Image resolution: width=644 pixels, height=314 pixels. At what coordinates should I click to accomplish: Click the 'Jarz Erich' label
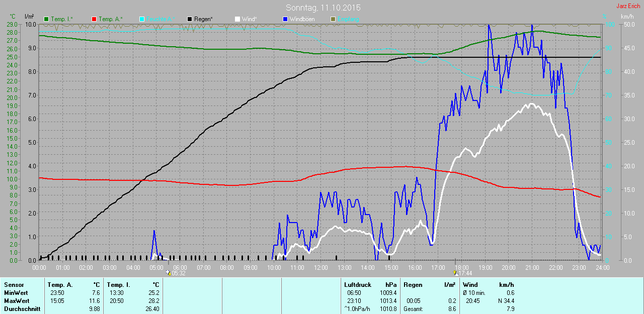pos(628,6)
